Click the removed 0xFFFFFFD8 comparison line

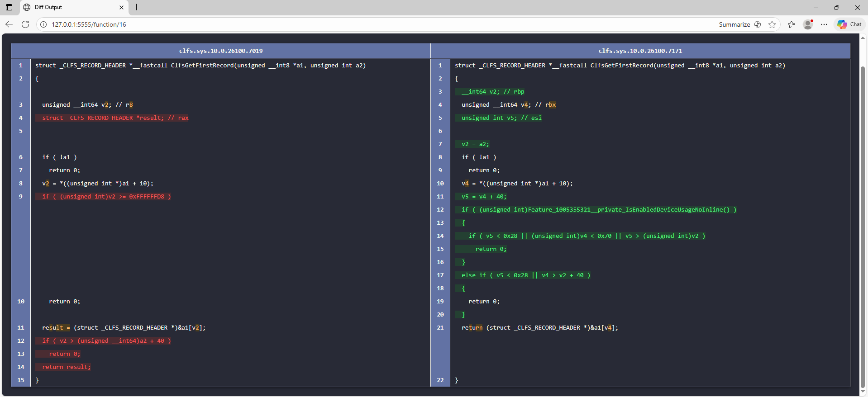tap(107, 197)
